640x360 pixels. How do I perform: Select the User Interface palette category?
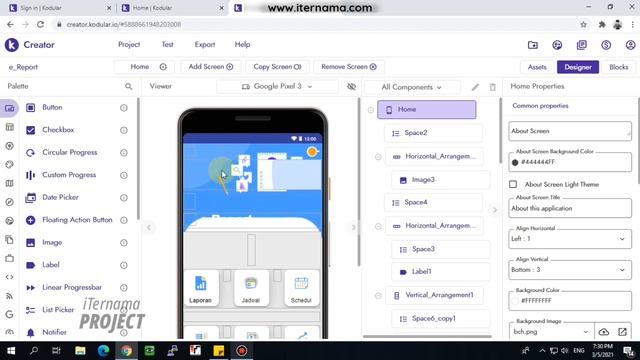[9, 108]
